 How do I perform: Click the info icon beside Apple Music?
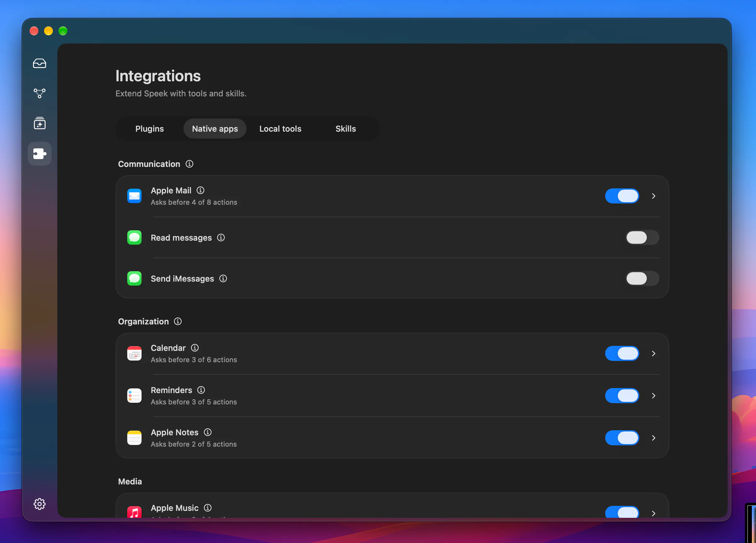tap(208, 508)
